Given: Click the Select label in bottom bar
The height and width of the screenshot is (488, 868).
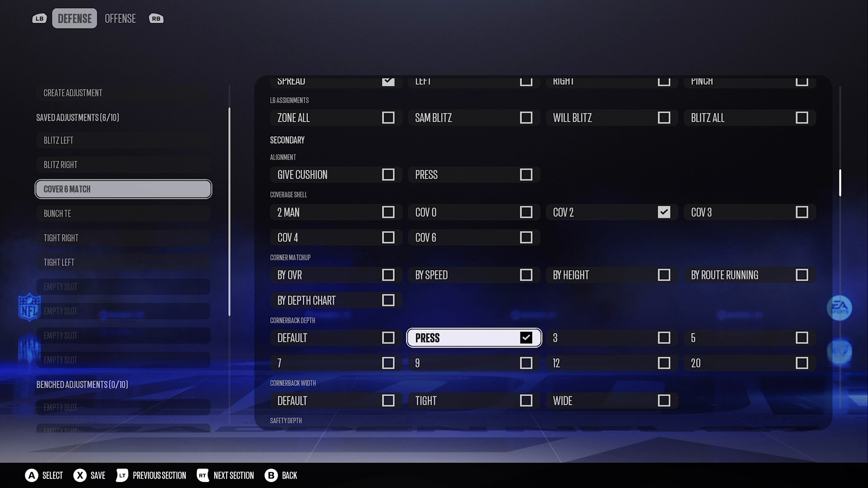Looking at the screenshot, I should point(52,475).
